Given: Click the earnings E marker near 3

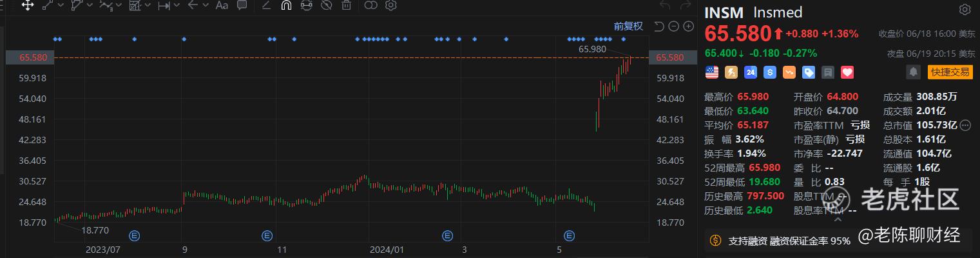Looking at the screenshot, I should point(447,235).
